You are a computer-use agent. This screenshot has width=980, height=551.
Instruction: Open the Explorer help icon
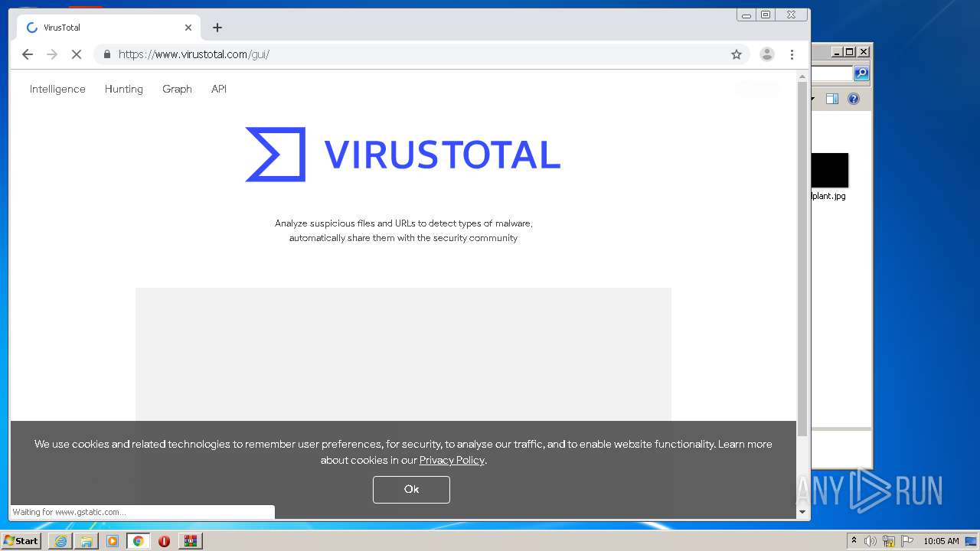point(854,99)
